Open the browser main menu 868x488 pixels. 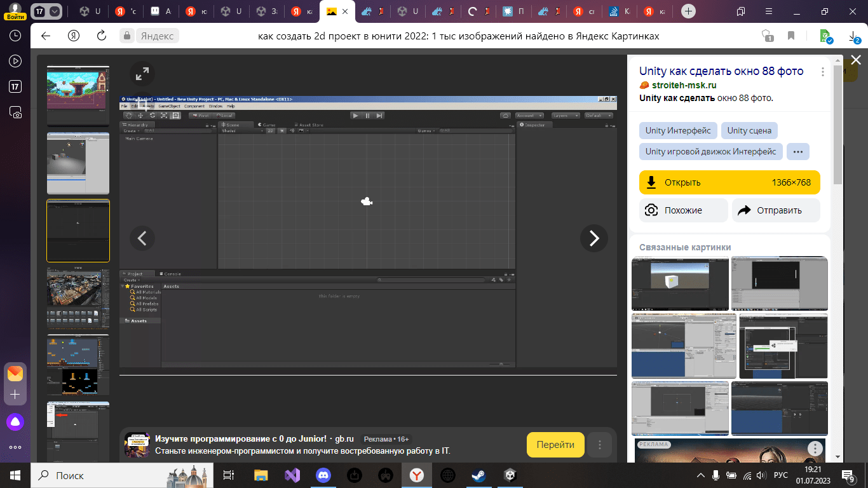pos(769,11)
